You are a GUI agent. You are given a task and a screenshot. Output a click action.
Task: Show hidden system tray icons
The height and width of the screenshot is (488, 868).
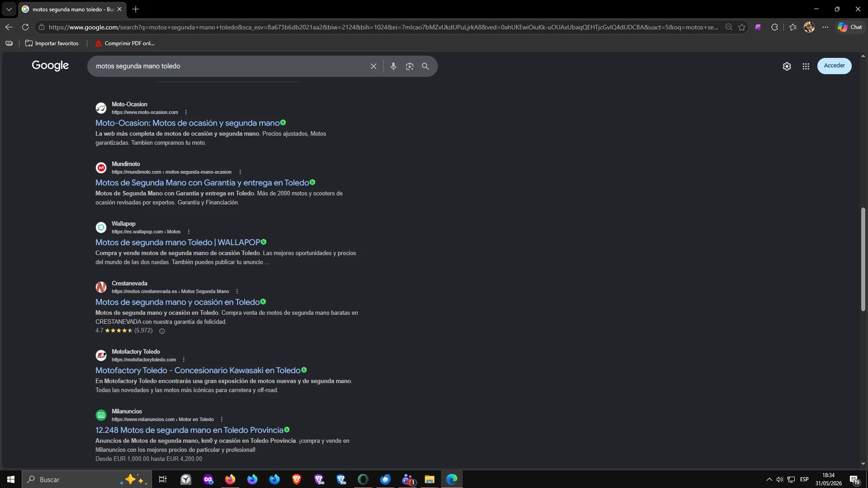tap(769, 479)
